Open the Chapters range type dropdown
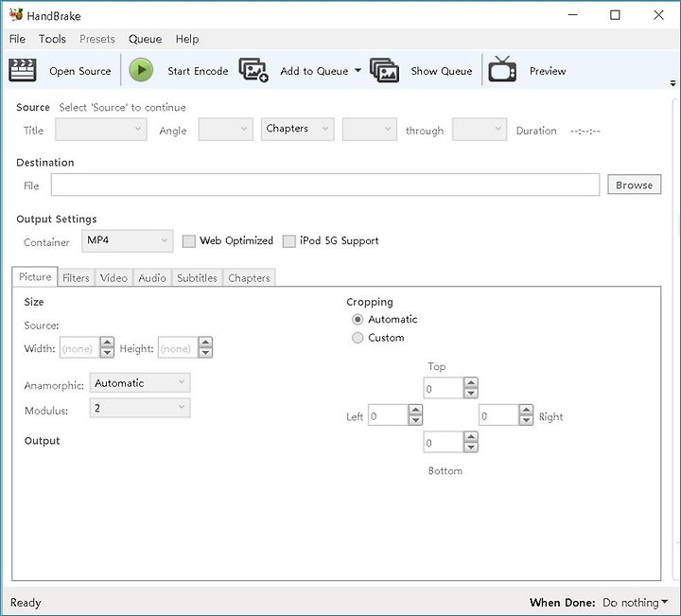The image size is (681, 616). click(x=298, y=129)
